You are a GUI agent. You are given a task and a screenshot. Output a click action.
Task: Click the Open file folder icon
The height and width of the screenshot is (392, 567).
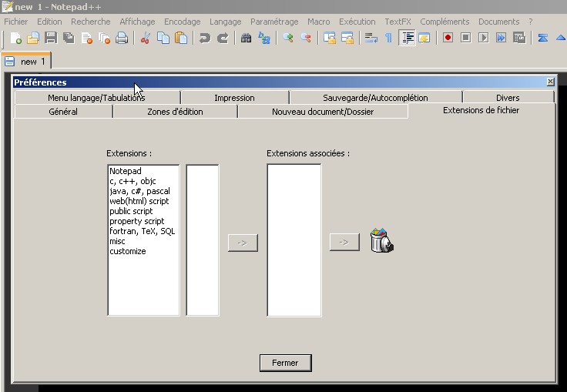point(33,38)
